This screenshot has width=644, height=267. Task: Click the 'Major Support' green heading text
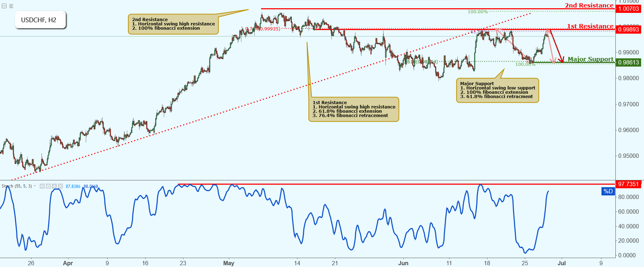coord(590,59)
